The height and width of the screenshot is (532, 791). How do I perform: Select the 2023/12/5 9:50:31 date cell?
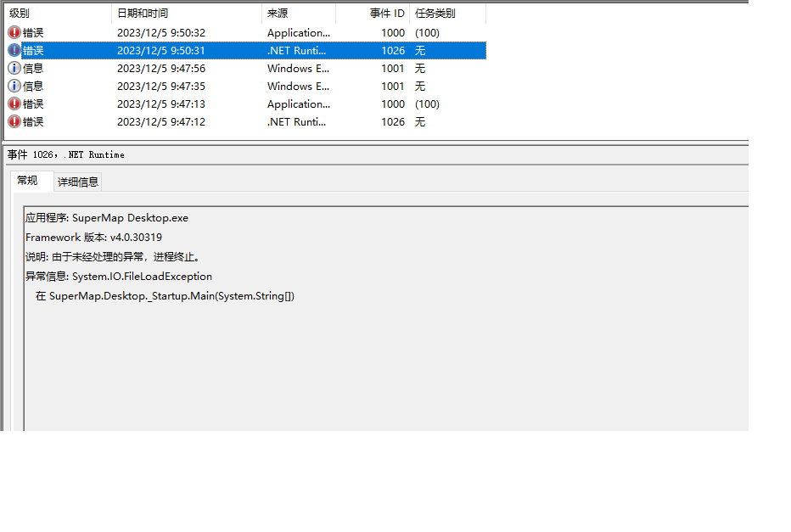[x=161, y=50]
